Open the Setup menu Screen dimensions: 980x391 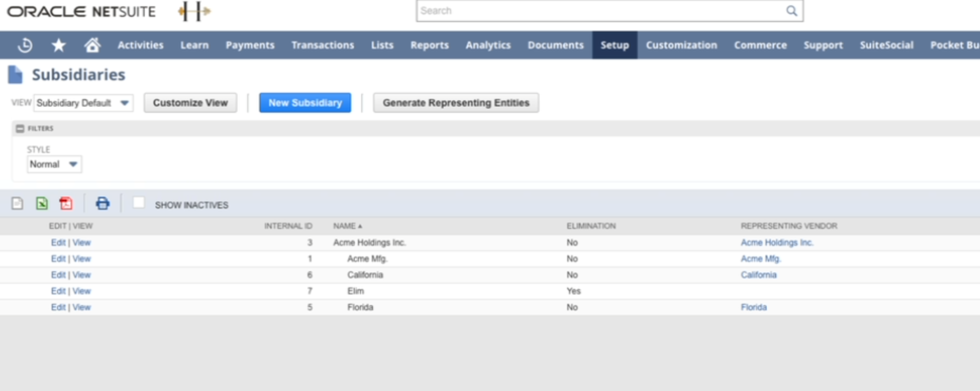point(615,45)
